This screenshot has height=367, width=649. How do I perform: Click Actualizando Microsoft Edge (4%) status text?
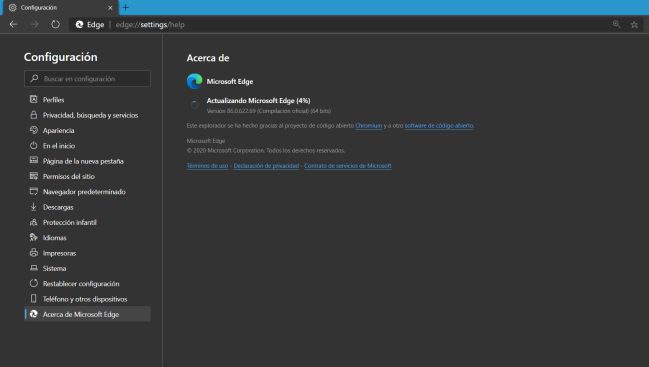258,101
